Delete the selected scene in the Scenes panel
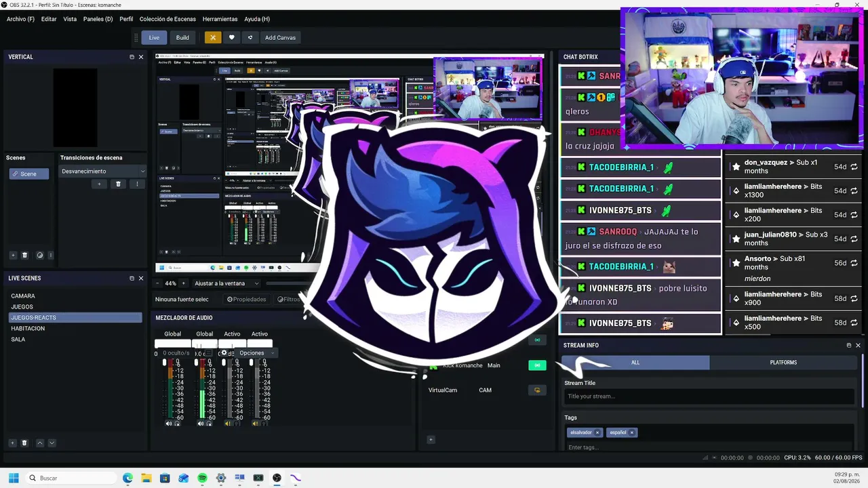The image size is (868, 488). coord(25,256)
